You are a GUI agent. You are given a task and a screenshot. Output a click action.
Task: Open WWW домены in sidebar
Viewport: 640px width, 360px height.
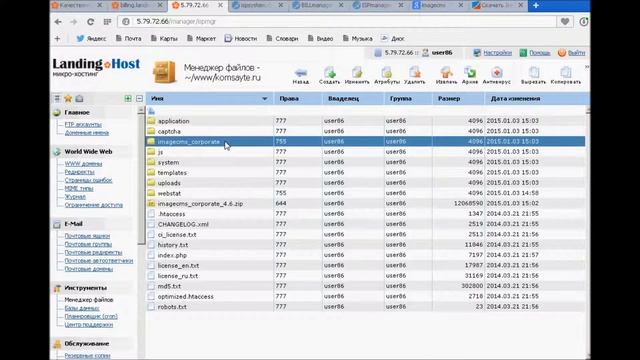point(83,164)
